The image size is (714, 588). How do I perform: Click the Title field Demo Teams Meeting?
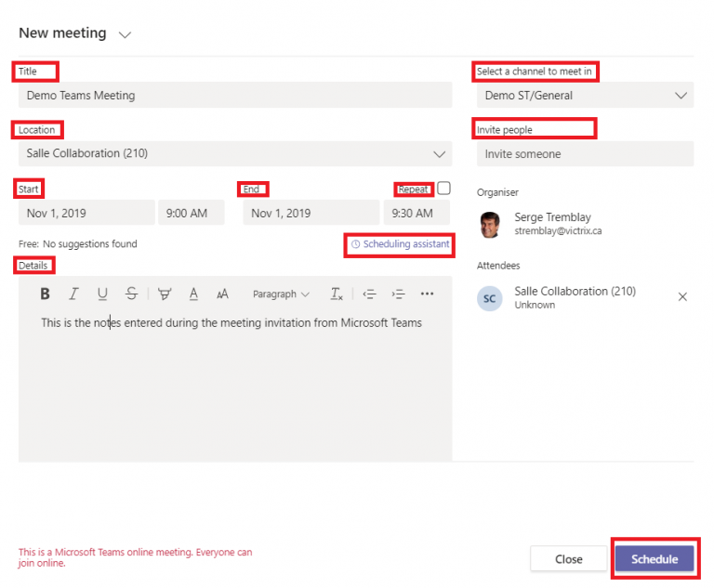(x=235, y=95)
